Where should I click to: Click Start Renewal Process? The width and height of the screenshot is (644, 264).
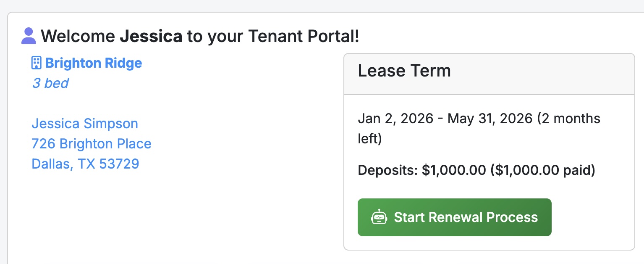[455, 217]
